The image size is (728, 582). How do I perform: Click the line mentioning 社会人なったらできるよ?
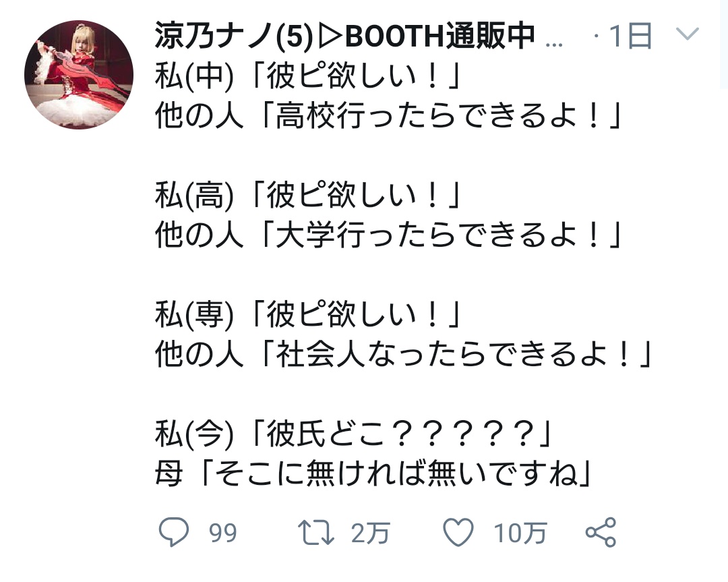point(404,354)
